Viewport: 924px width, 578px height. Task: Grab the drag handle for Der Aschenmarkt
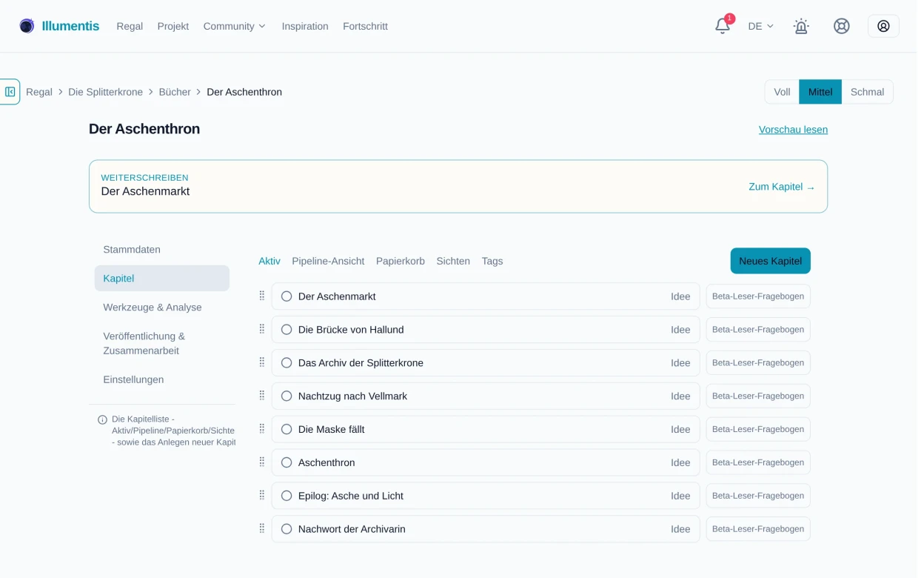[x=261, y=296]
